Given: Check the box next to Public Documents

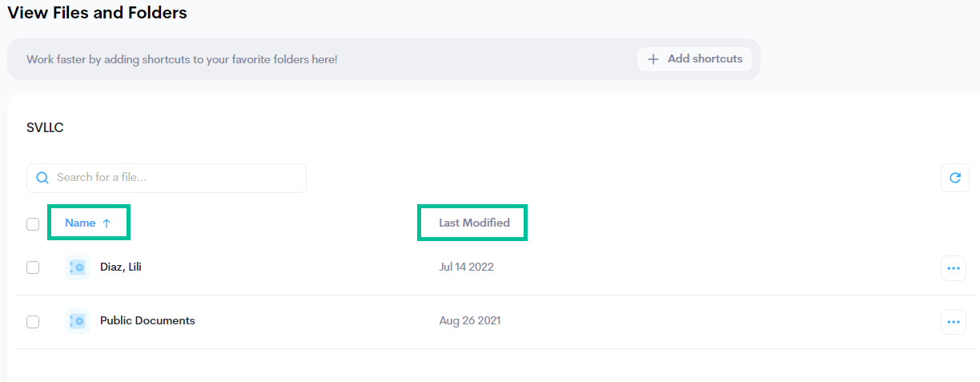Looking at the screenshot, I should pos(33,322).
